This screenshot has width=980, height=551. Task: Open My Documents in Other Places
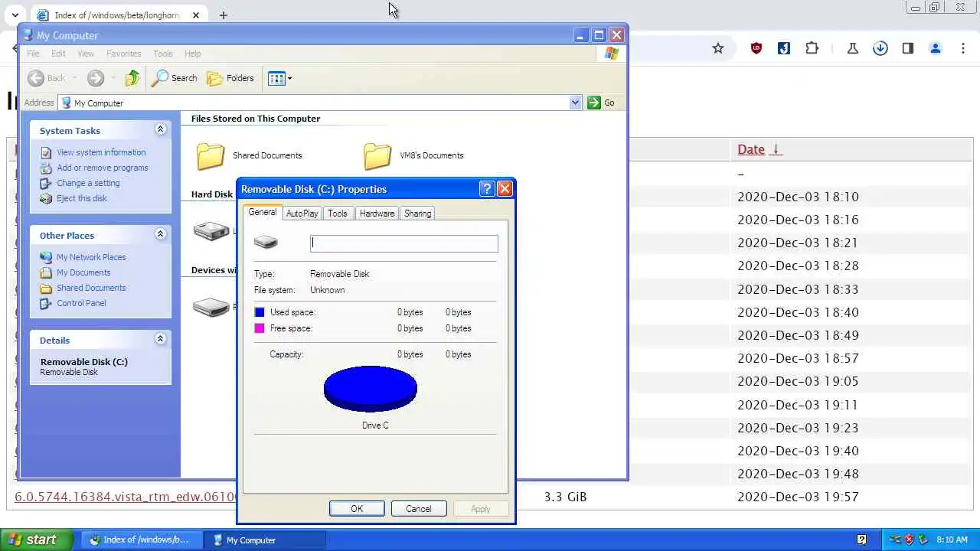click(x=83, y=272)
